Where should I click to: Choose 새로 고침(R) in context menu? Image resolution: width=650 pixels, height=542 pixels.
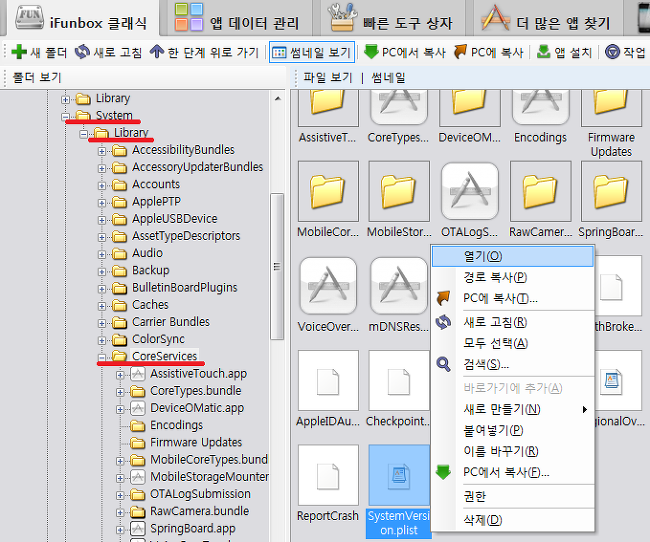pos(513,322)
